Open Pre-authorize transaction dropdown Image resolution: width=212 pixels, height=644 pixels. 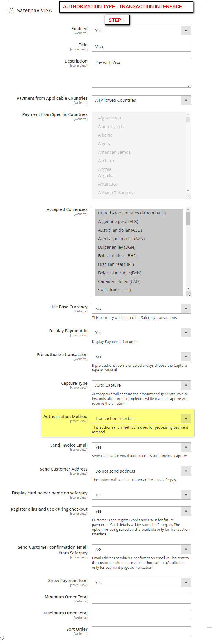point(141,357)
